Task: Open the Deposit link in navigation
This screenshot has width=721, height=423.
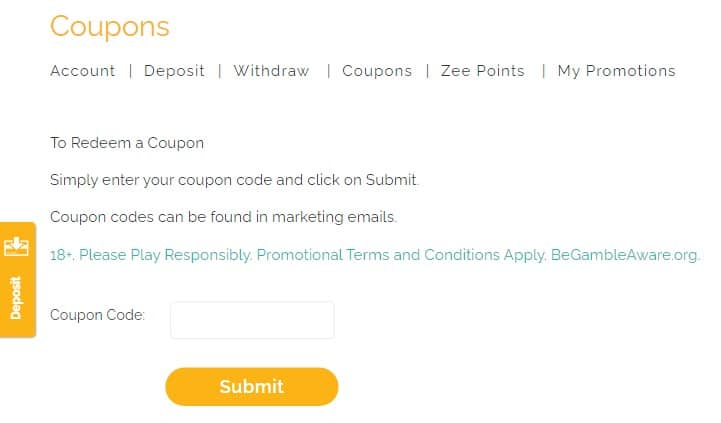Action: point(174,71)
